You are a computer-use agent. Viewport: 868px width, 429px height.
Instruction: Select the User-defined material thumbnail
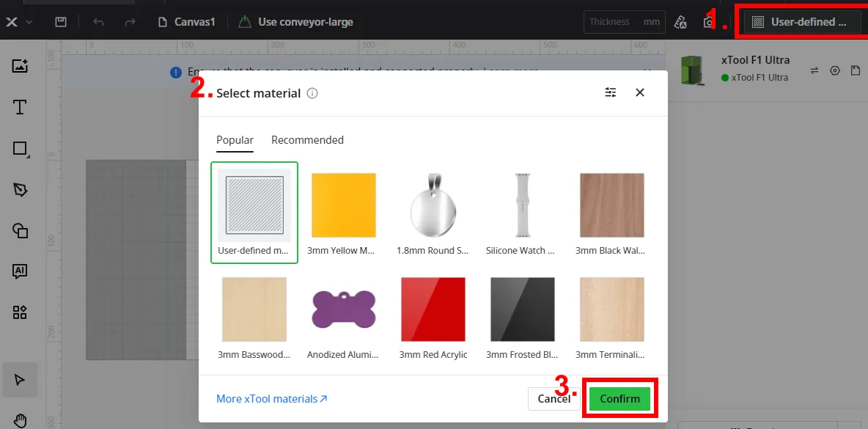(254, 212)
